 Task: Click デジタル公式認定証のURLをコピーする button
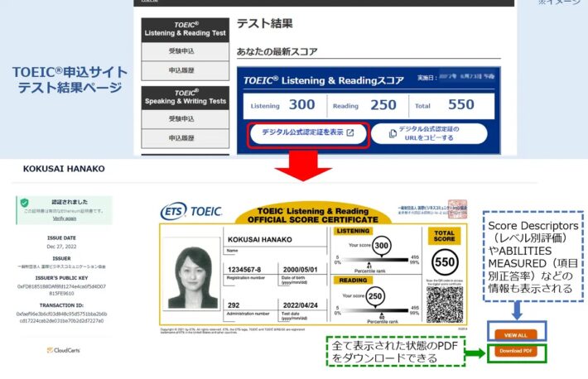tap(429, 133)
